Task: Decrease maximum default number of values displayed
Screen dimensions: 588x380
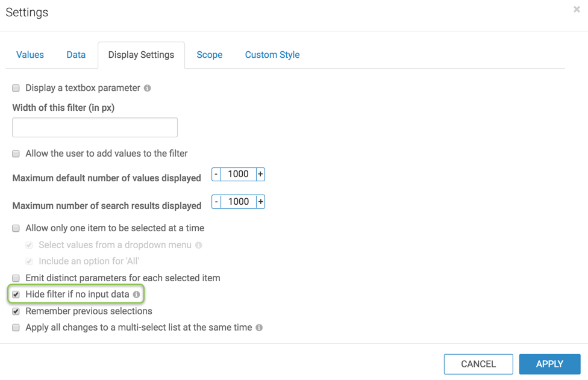Action: 216,174
